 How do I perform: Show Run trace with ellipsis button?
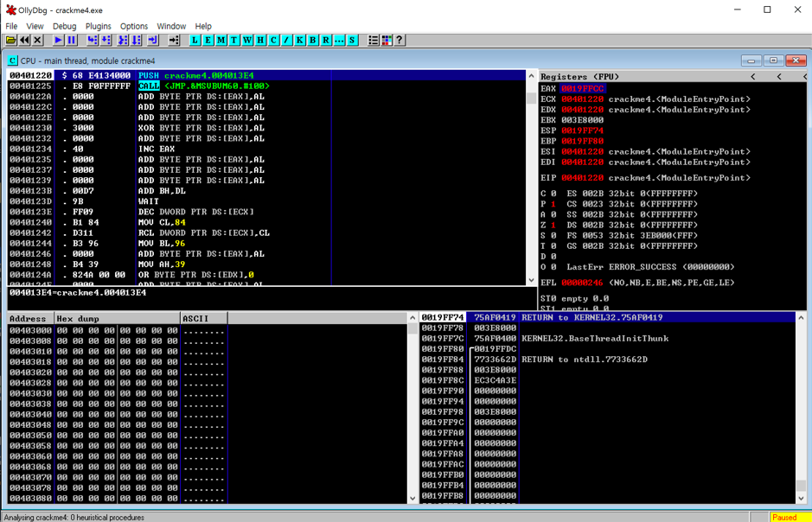click(339, 40)
